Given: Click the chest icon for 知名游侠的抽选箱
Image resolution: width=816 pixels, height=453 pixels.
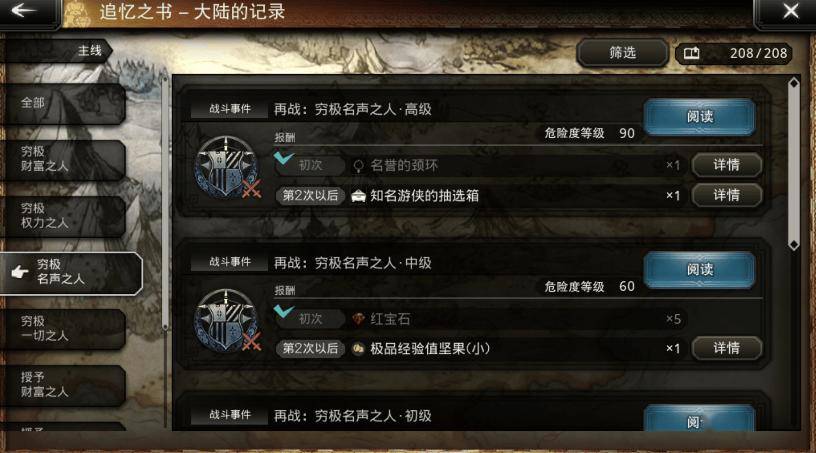Looking at the screenshot, I should (x=359, y=196).
